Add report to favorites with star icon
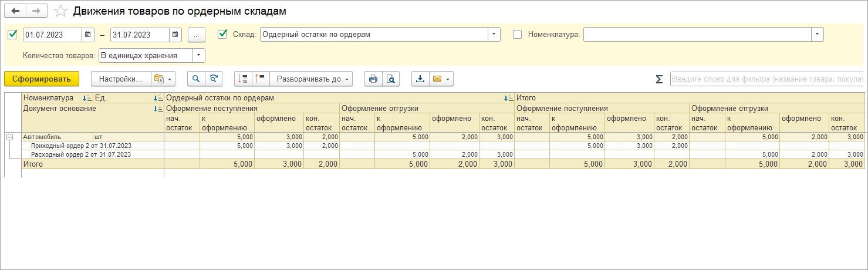Viewport: 868px width, 270px height. [x=60, y=11]
